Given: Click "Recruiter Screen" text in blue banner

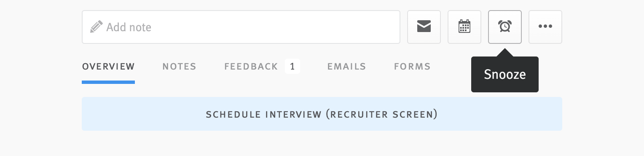Looking at the screenshot, I should (382, 115).
